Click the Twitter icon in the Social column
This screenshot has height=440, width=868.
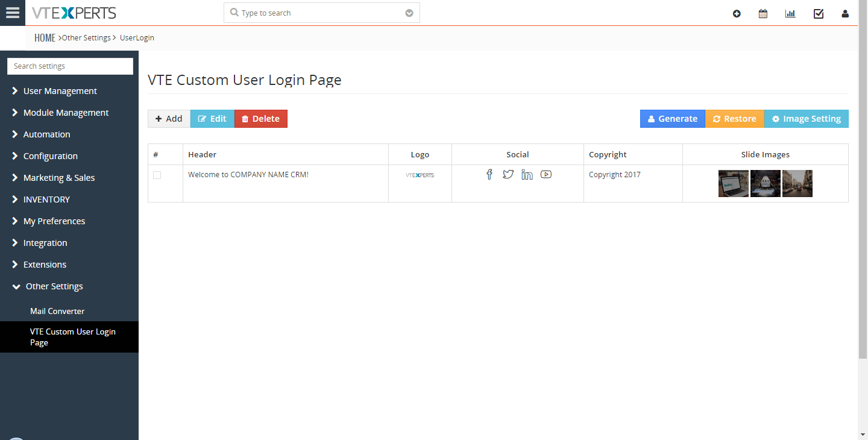[x=508, y=174]
